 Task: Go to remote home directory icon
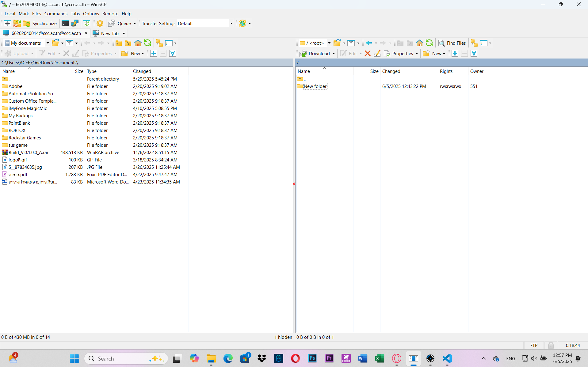coord(420,43)
